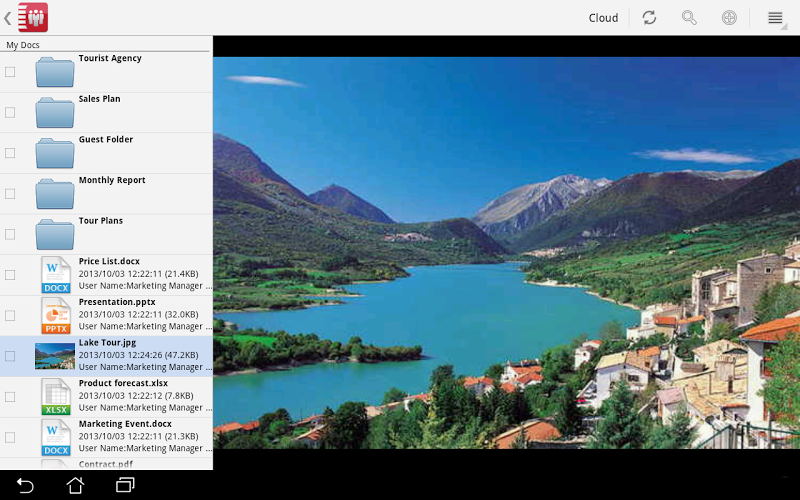Select the Sales Plan folder name
This screenshot has height=500, width=800.
[99, 99]
